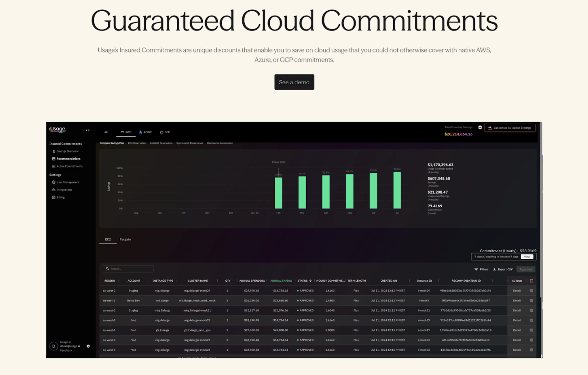Click the $1,170,396.63 usage coverable spend value
Screen dimensions: 588x375
(440, 165)
